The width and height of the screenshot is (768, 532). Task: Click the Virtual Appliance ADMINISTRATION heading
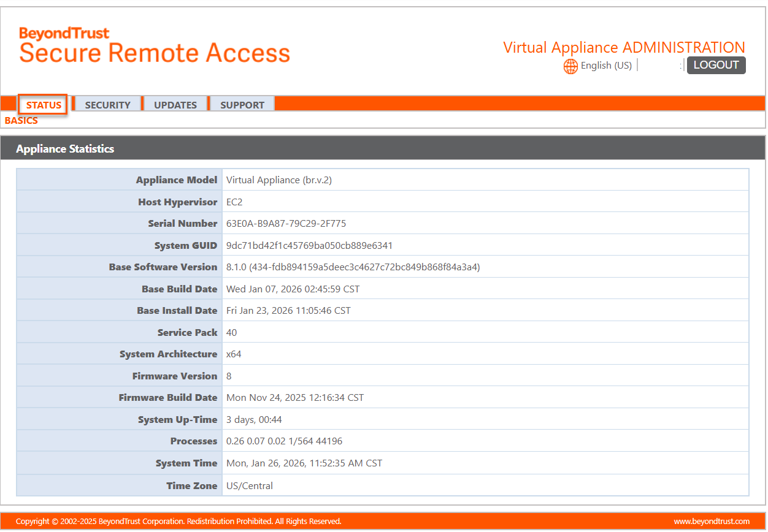tap(624, 47)
